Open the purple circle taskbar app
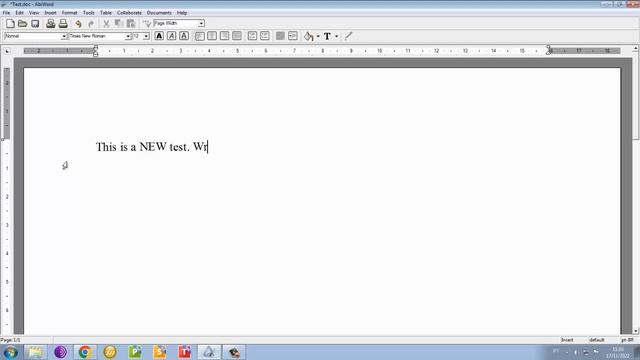 pyautogui.click(x=60, y=352)
